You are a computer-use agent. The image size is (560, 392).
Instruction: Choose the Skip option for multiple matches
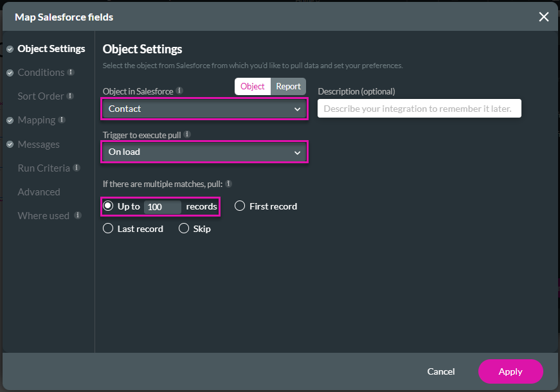pos(183,228)
